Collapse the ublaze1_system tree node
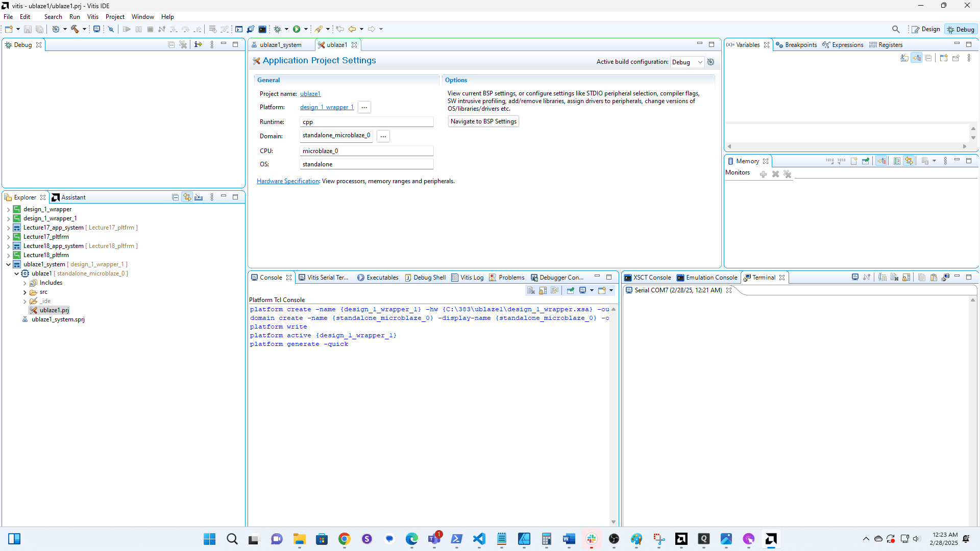 tap(8, 264)
